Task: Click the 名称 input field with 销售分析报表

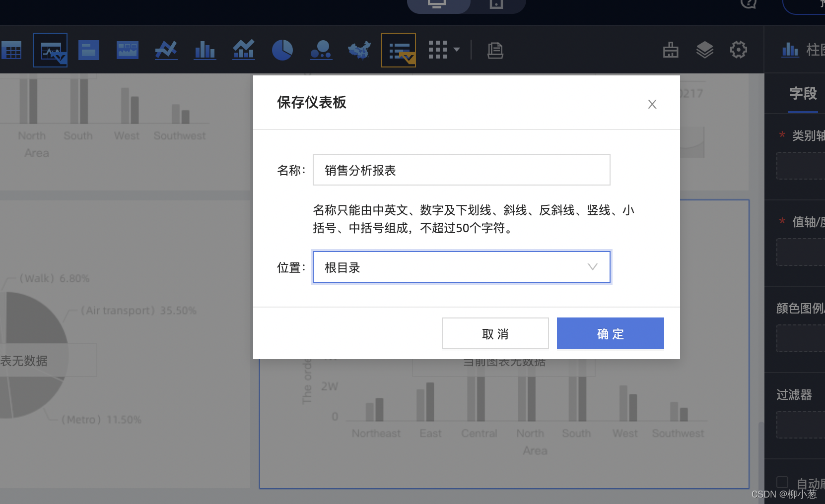Action: [x=462, y=170]
